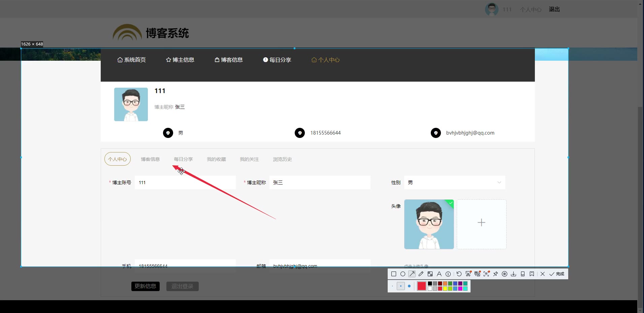Click the small user avatar in header
The height and width of the screenshot is (313, 644).
point(492,9)
